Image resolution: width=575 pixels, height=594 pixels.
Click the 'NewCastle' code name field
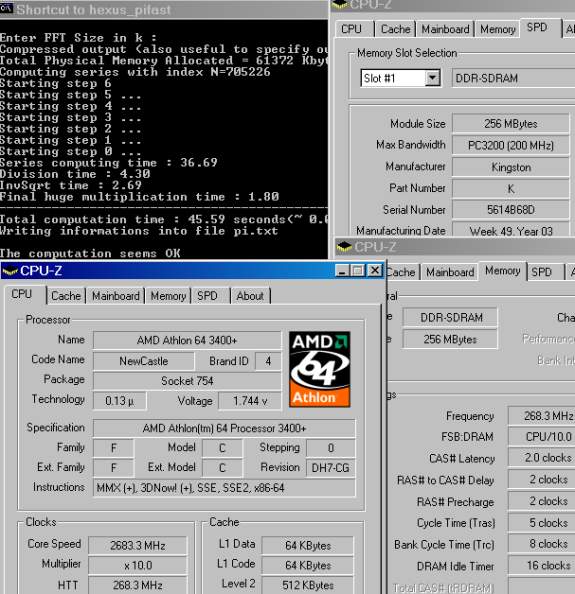(x=144, y=361)
